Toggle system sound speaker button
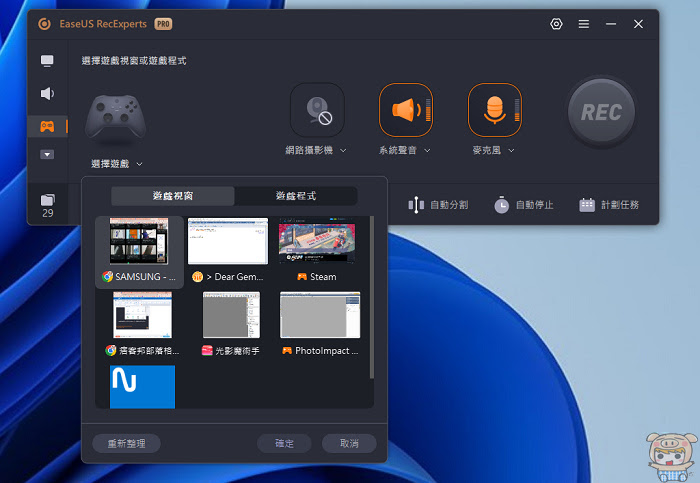The height and width of the screenshot is (483, 700). pyautogui.click(x=406, y=110)
